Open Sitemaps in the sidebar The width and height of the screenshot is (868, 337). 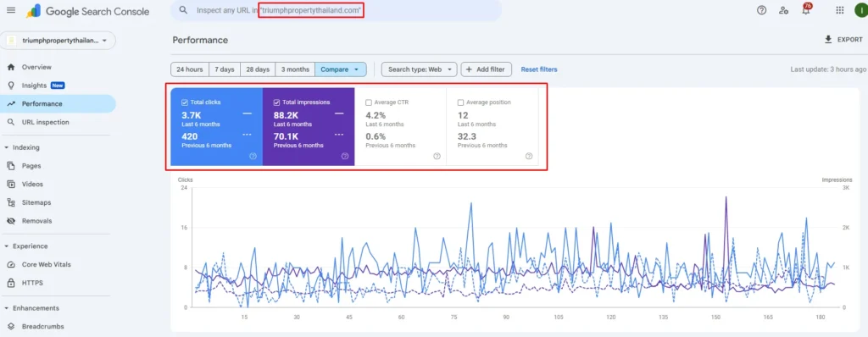[x=58, y=202]
